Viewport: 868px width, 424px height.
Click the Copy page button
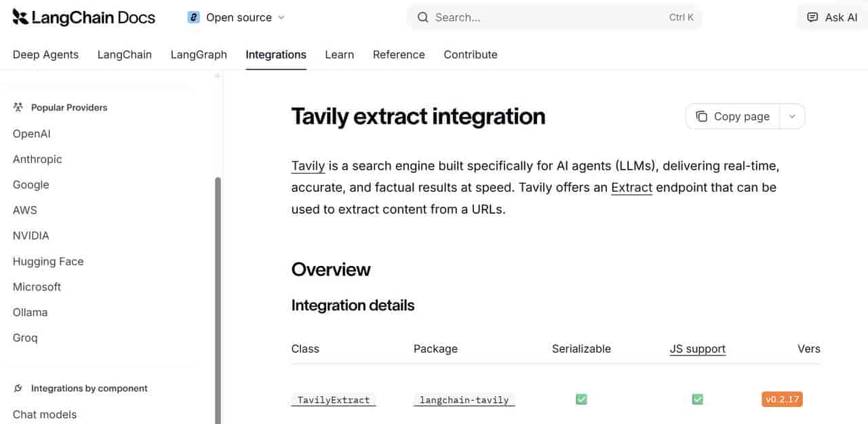pos(733,116)
